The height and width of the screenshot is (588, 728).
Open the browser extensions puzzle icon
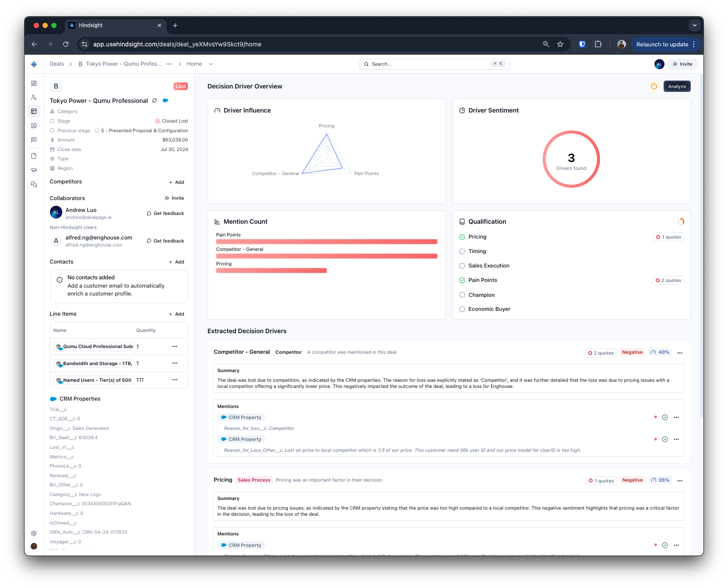[598, 44]
